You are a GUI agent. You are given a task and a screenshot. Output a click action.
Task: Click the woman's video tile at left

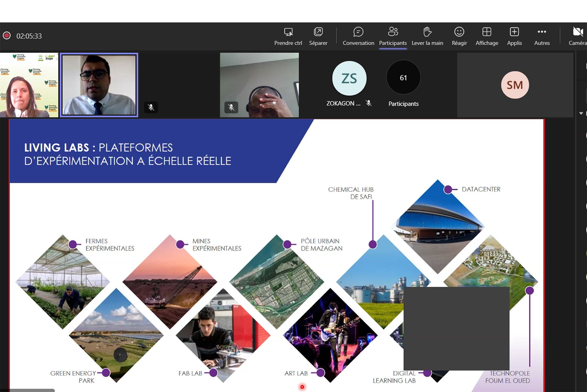(29, 85)
